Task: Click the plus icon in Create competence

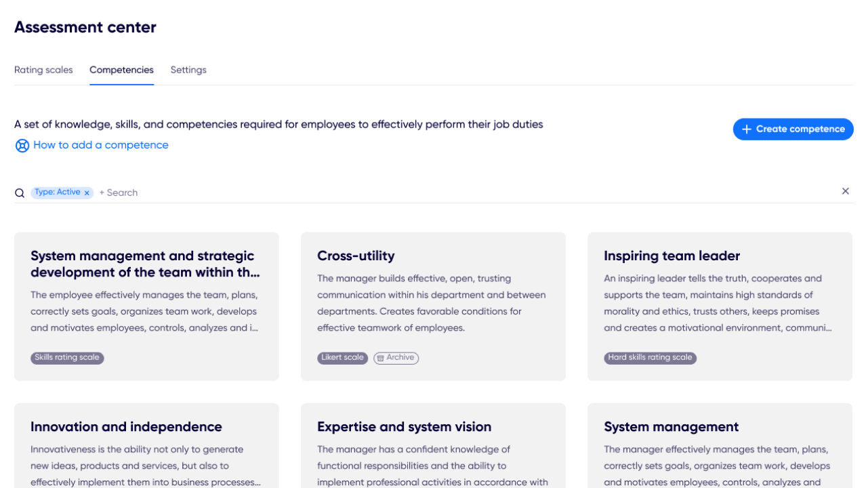Action: (746, 129)
